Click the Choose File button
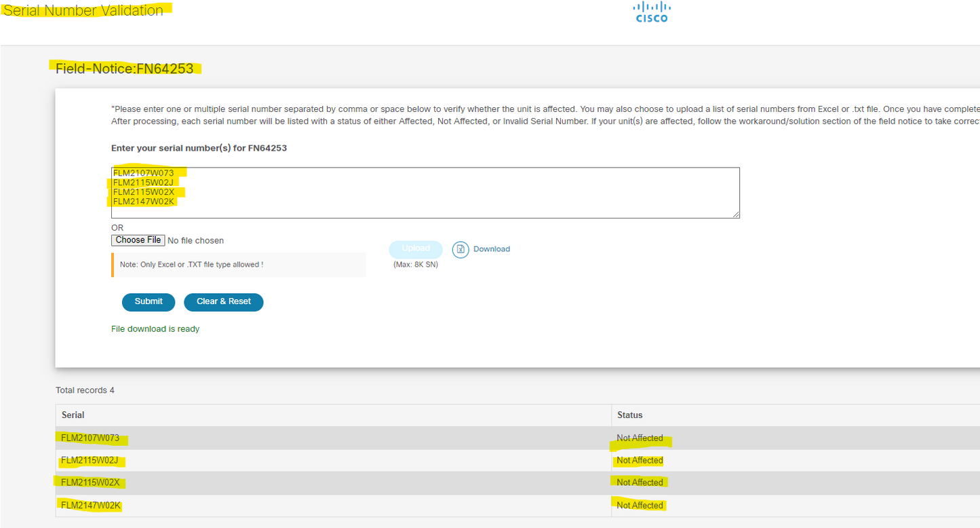Image resolution: width=980 pixels, height=528 pixels. tap(138, 240)
